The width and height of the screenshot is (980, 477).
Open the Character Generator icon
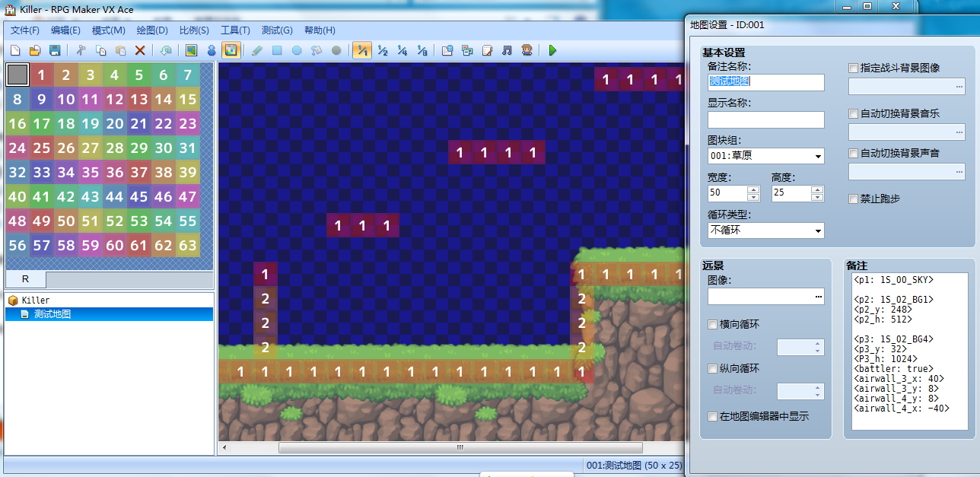tap(527, 50)
